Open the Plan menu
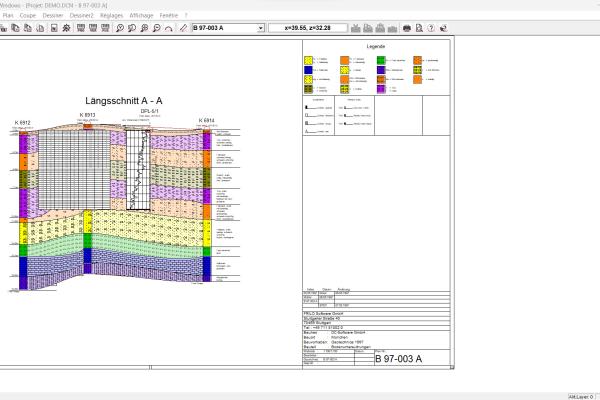Screen dimensions: 600x400 (x=7, y=16)
